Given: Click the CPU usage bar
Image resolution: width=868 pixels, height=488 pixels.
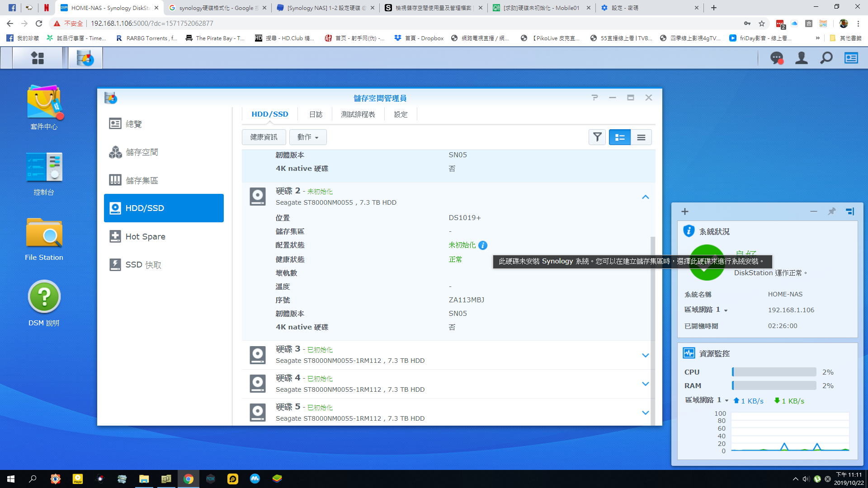Looking at the screenshot, I should point(774,372).
